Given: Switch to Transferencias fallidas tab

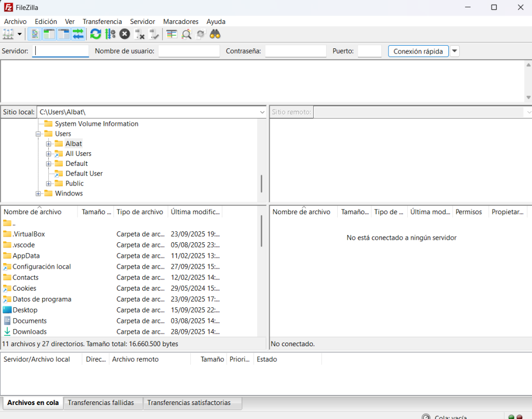Looking at the screenshot, I should coord(101,403).
